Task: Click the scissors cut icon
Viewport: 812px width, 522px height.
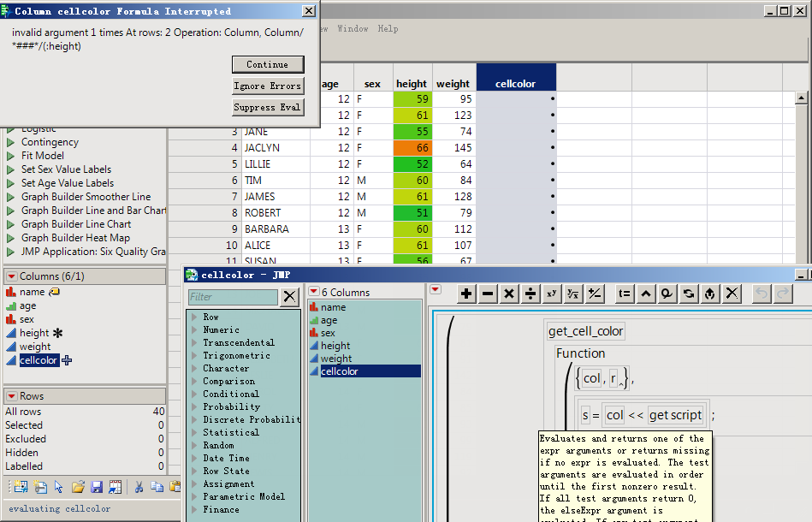Action: click(x=139, y=487)
